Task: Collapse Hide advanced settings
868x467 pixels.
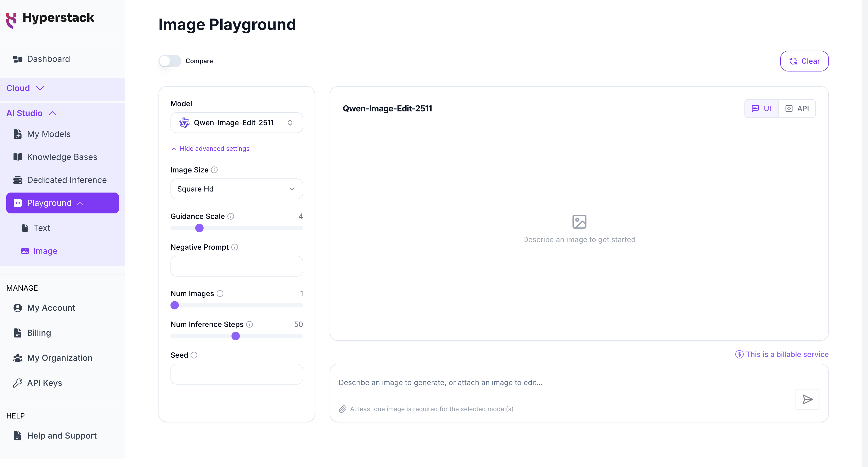Action: point(210,149)
